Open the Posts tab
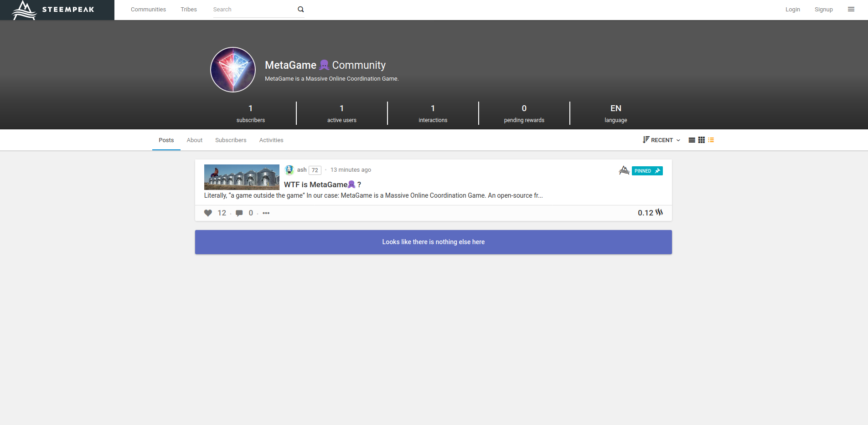 (x=166, y=140)
